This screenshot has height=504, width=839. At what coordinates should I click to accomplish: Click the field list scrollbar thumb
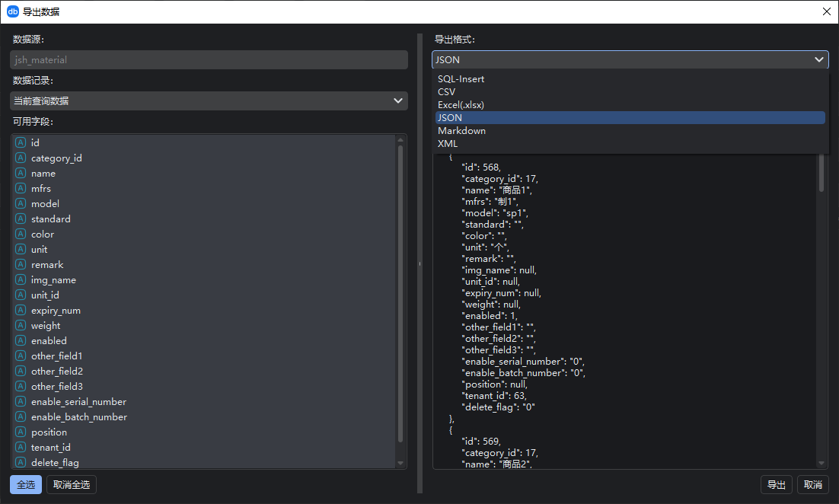(400, 293)
